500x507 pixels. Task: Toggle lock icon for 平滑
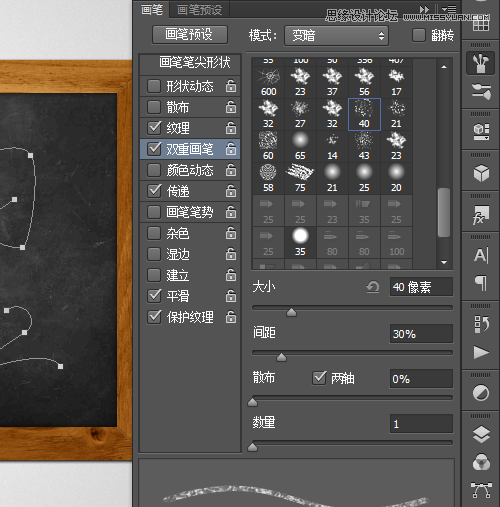click(x=231, y=296)
